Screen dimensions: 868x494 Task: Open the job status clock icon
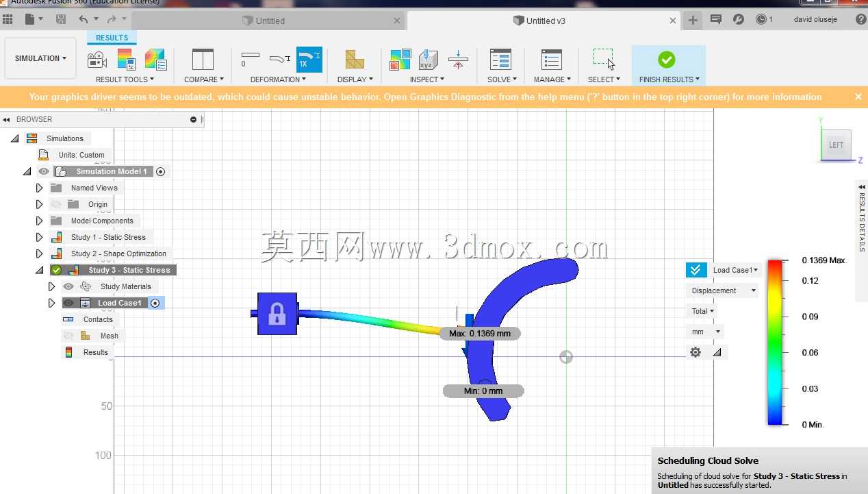[761, 19]
